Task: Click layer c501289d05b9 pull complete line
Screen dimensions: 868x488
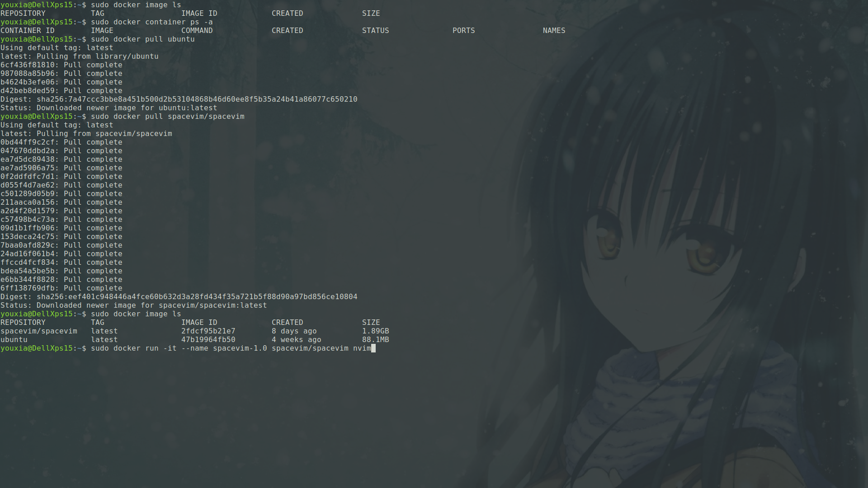Action: click(61, 194)
